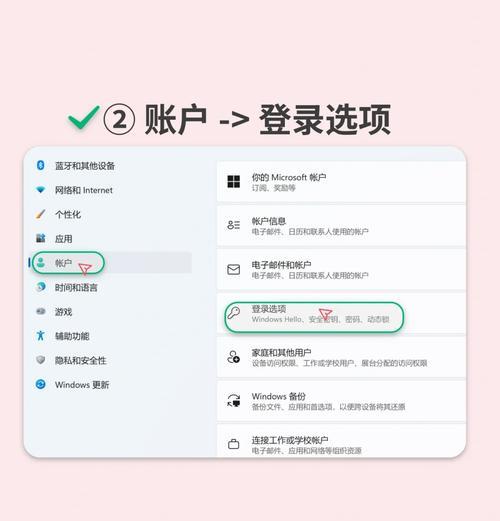Click the shield icon for 隐私和安全性

(41, 360)
